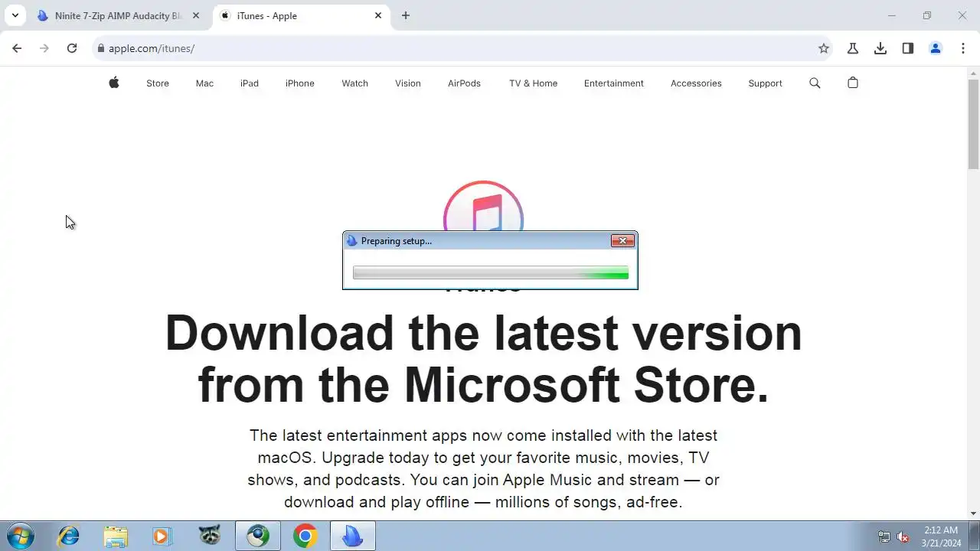Open the iPhone menu
This screenshot has height=551, width=980.
(x=300, y=83)
